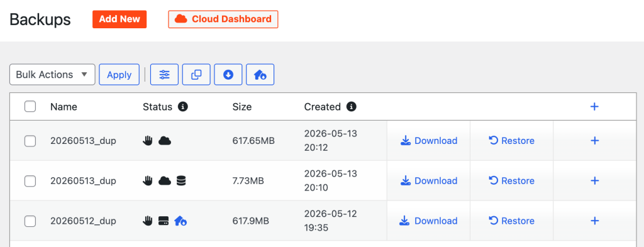Click the circular download arrow toolbar icon
Screen dimensions: 644x247
click(x=228, y=75)
